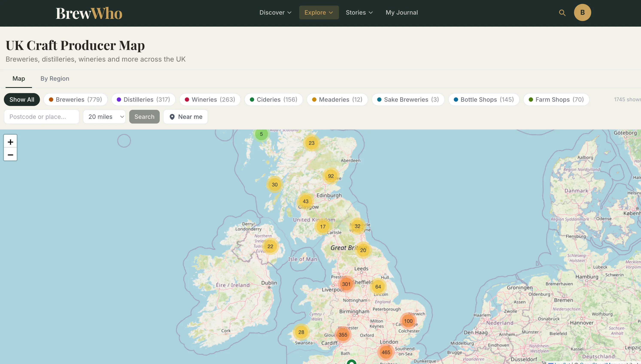The image size is (641, 364).
Task: Click the map cluster marker 355 near Gloucester
Action: click(x=343, y=335)
